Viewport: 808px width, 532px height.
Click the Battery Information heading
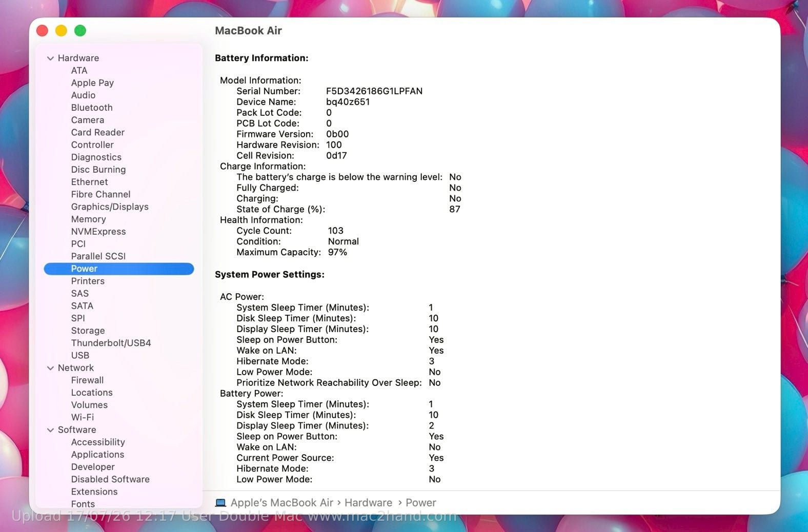261,58
